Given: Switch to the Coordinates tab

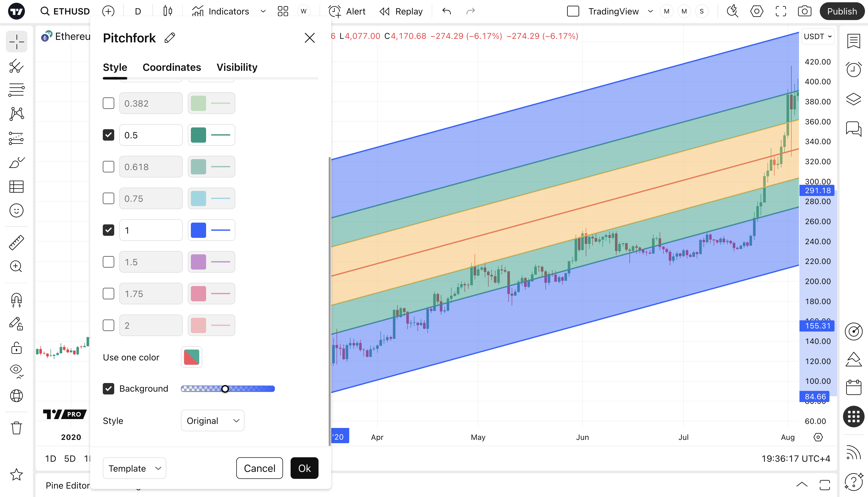Looking at the screenshot, I should (x=172, y=67).
